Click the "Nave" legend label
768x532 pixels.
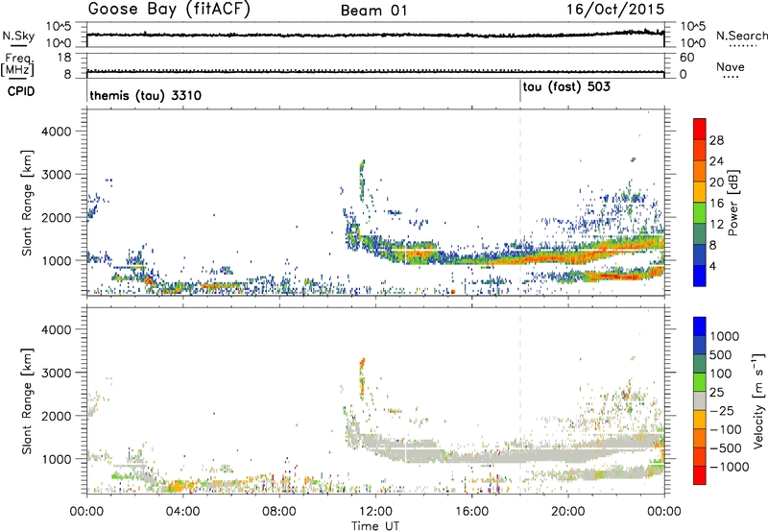[730, 66]
